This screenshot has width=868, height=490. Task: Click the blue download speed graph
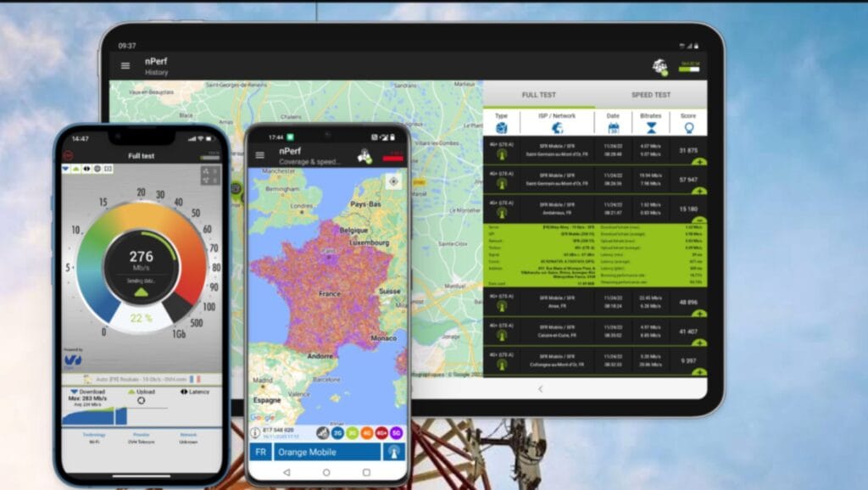pyautogui.click(x=94, y=416)
